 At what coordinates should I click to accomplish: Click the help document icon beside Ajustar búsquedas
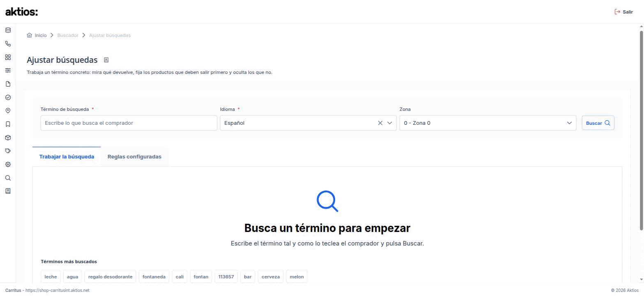[106, 60]
